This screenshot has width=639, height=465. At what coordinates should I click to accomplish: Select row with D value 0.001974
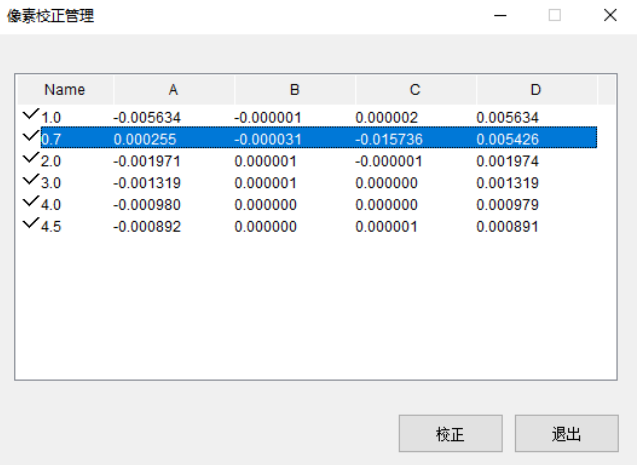coord(507,161)
